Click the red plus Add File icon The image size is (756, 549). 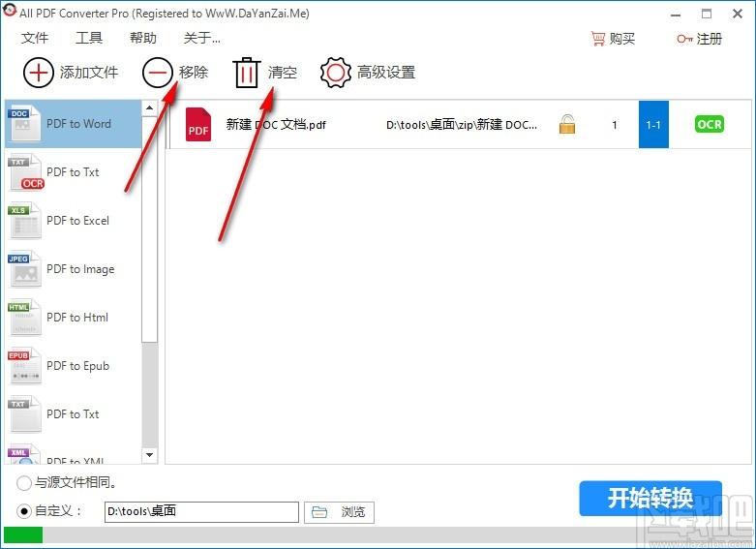click(38, 73)
